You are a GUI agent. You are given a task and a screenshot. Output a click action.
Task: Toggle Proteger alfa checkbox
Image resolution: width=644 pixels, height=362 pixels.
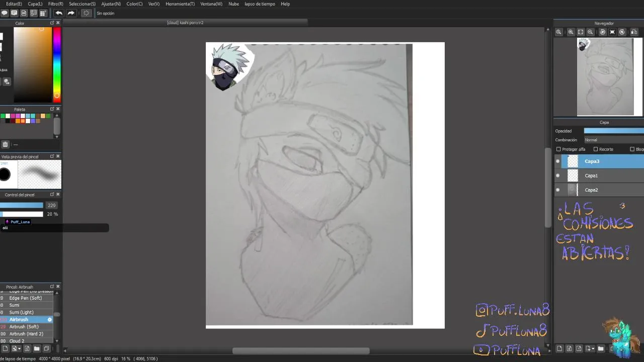pyautogui.click(x=558, y=149)
